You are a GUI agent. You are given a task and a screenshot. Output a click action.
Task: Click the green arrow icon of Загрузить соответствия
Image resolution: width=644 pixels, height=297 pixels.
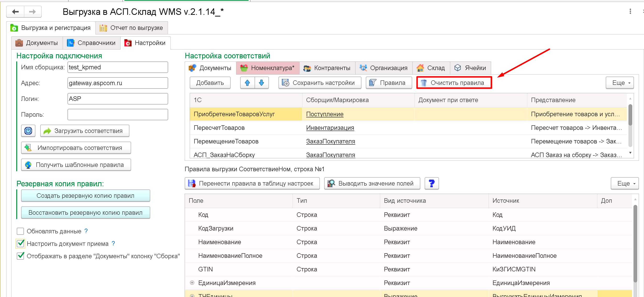[x=47, y=131]
